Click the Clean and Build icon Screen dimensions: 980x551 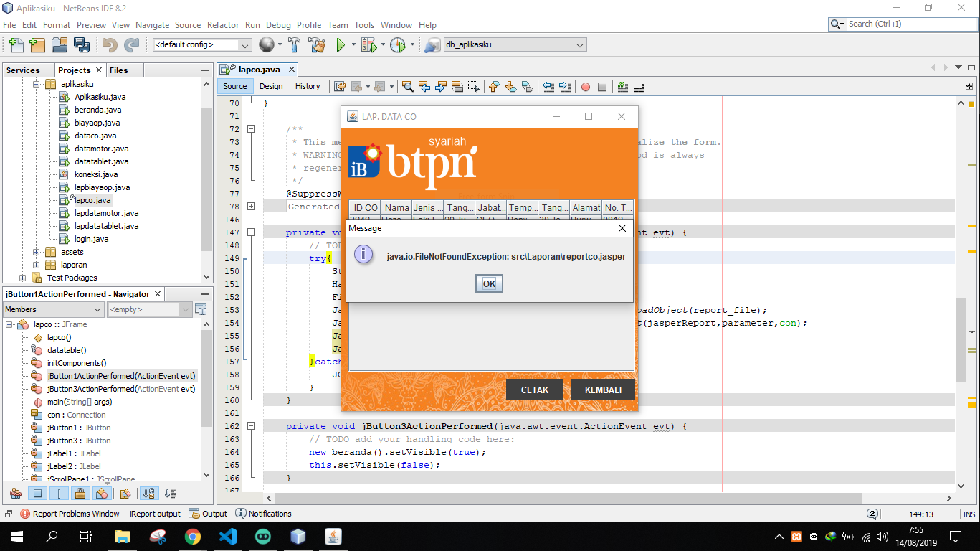(316, 44)
